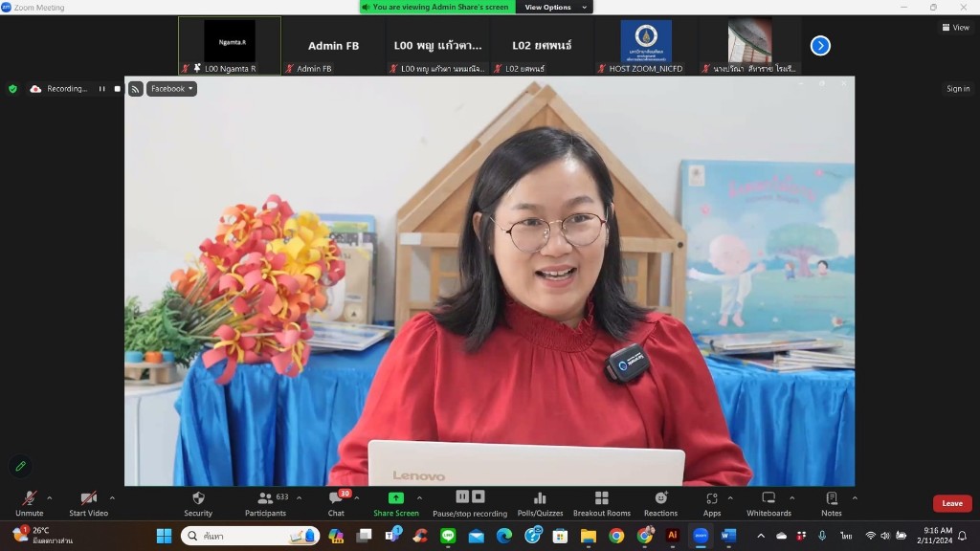Expand chat options arrow beside Chat

tap(357, 497)
